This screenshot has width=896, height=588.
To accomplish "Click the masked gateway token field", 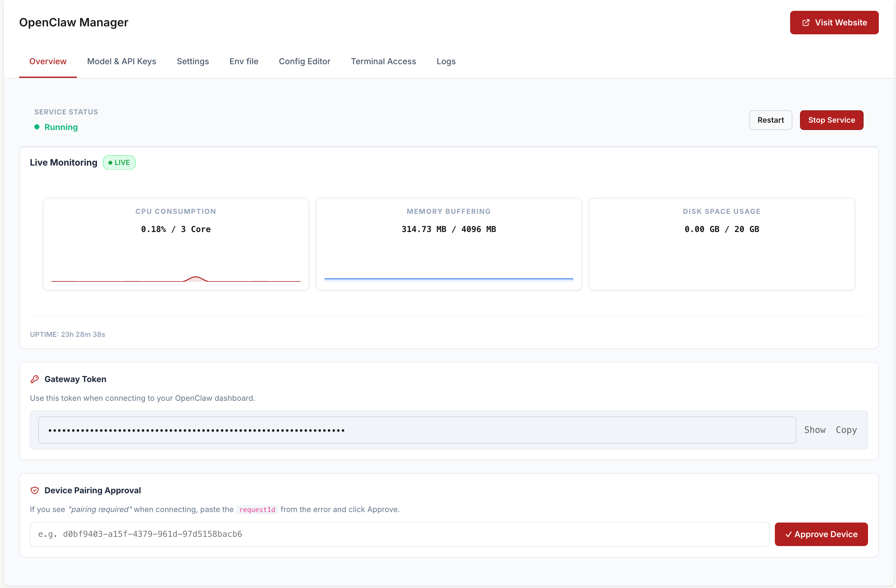I will coord(417,430).
